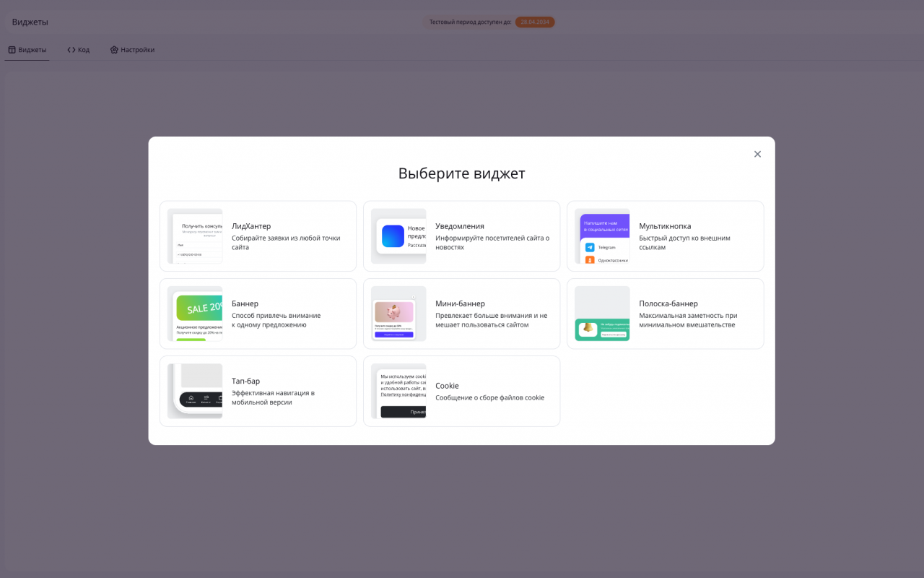Choose the Мини-баннер widget title
The image size is (924, 578).
[460, 303]
